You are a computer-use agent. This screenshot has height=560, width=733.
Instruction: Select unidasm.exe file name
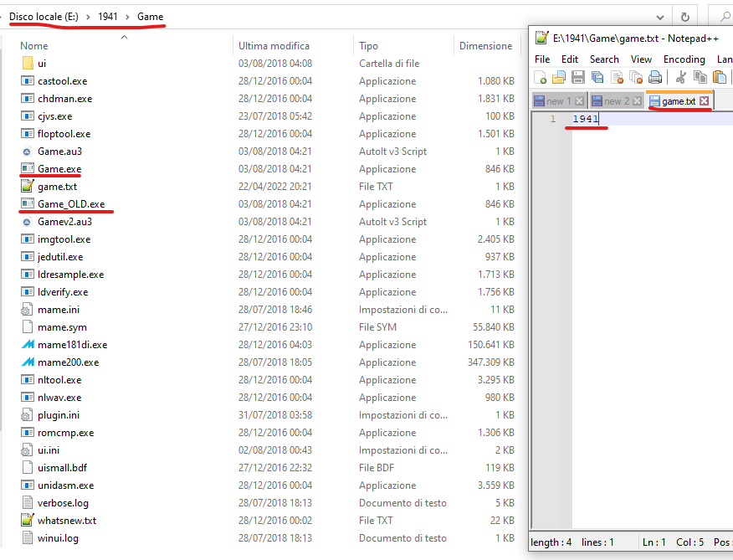66,486
